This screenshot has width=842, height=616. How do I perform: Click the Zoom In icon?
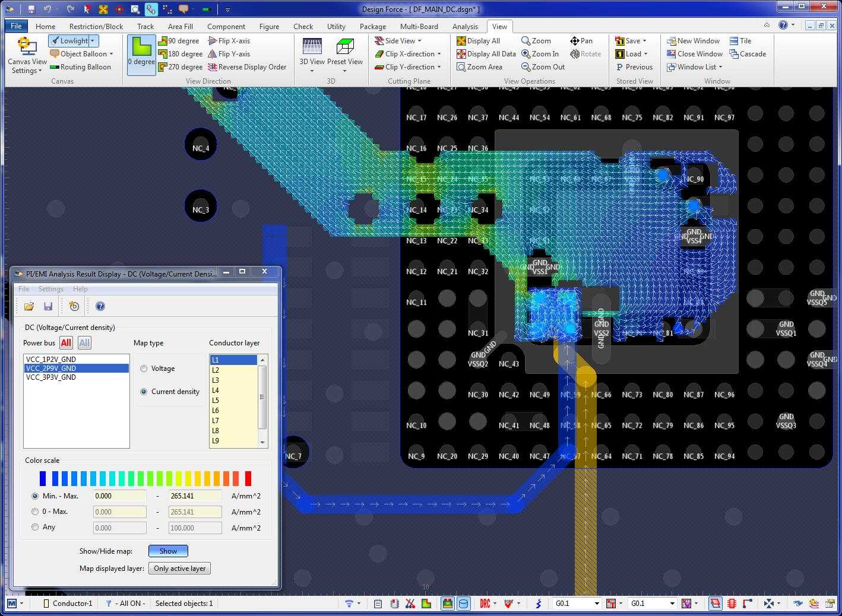(x=526, y=54)
